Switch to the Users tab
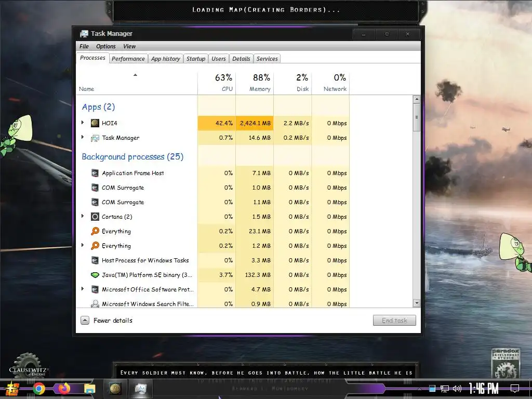The width and height of the screenshot is (532, 399). point(219,59)
